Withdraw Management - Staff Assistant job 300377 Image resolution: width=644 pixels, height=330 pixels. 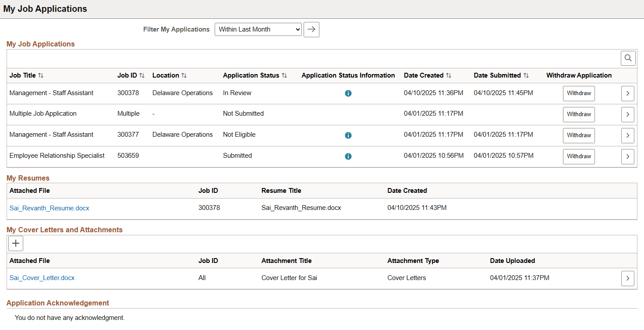(x=579, y=135)
